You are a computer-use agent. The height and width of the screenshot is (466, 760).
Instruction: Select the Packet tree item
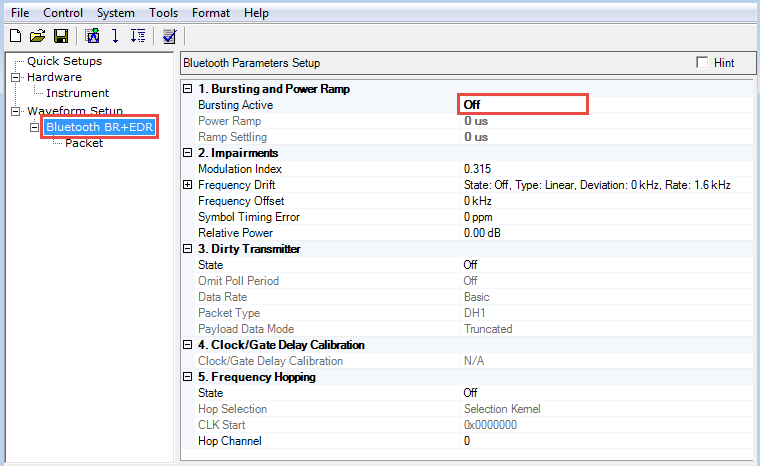pos(84,143)
